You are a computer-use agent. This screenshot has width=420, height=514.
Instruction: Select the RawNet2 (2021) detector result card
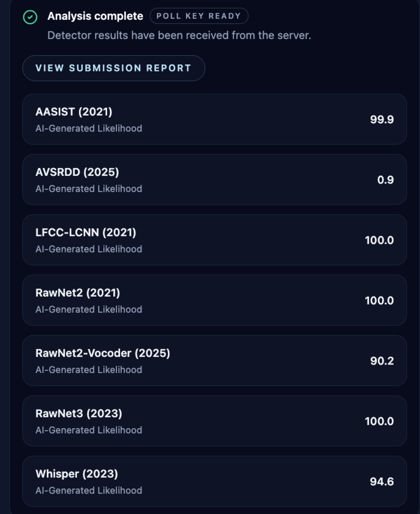(x=215, y=300)
